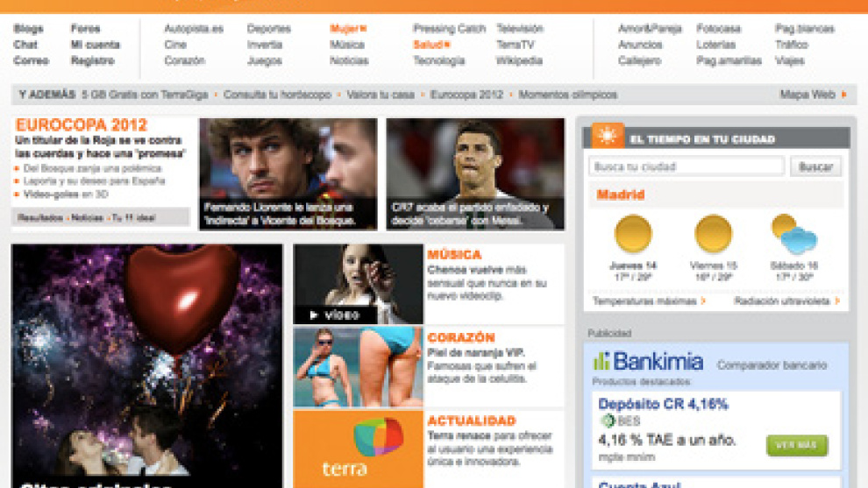Click Friday's sunny forecast icon

click(x=713, y=234)
